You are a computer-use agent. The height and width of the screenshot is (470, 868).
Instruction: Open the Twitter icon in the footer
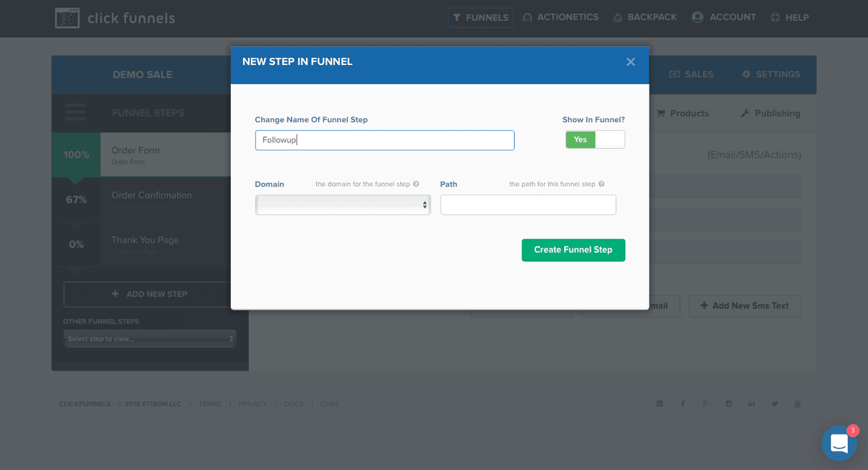coord(775,403)
